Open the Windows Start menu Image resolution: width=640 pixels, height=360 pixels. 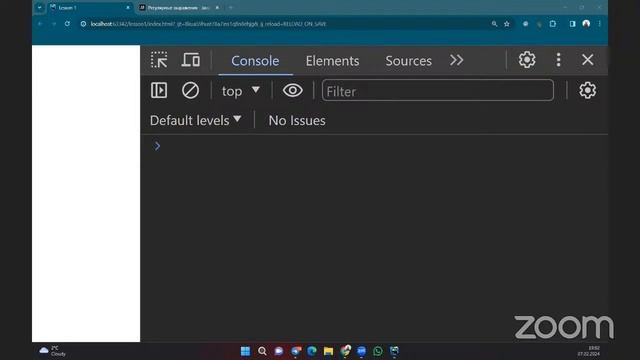tap(245, 351)
